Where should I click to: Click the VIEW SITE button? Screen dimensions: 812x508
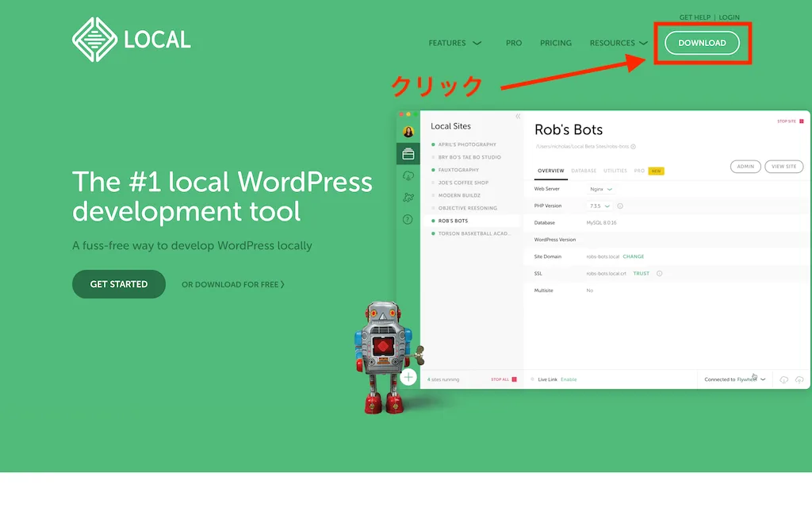point(783,167)
